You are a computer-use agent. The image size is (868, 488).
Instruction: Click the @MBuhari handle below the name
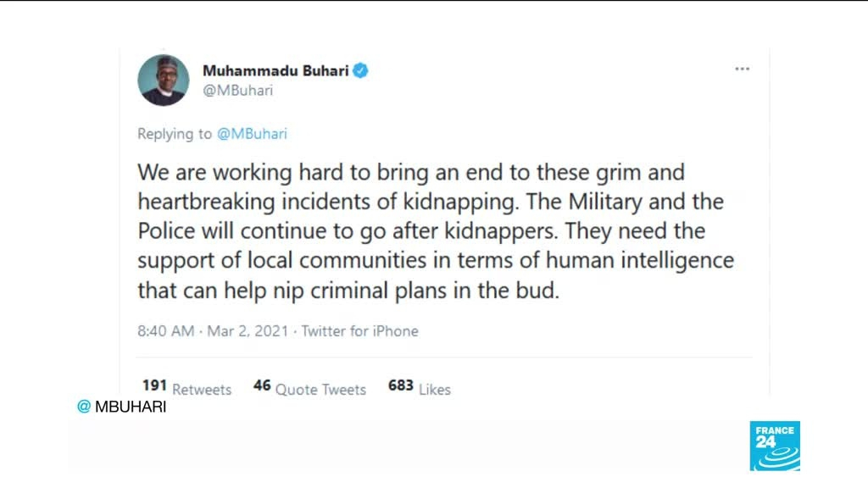[x=237, y=91]
